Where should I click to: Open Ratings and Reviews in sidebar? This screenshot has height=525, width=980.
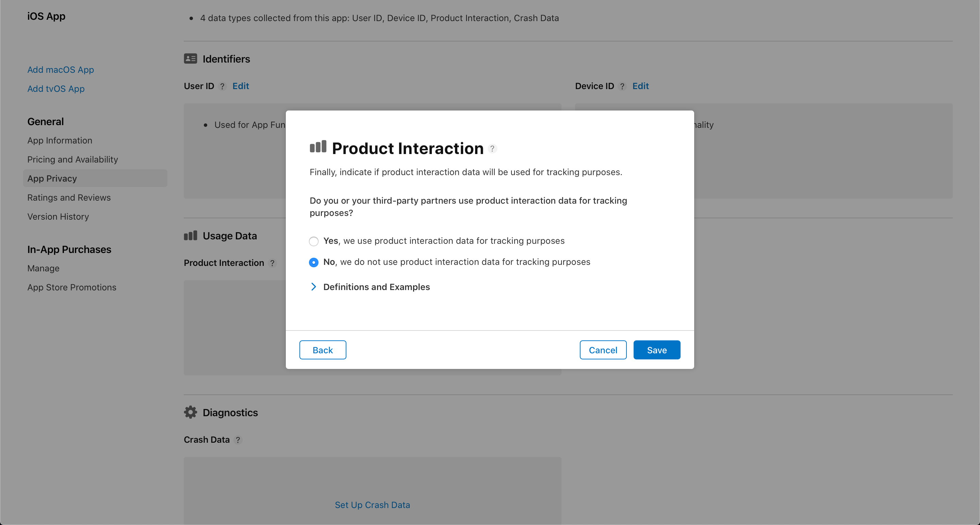(x=69, y=197)
